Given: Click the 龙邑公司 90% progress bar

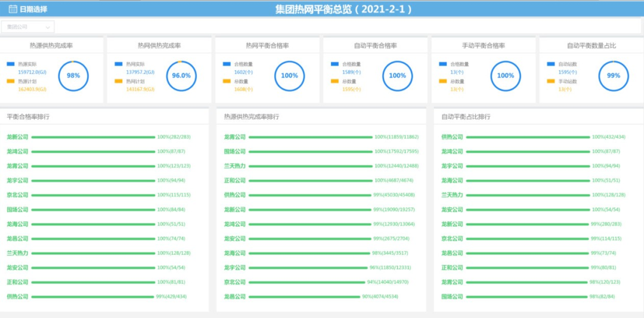Looking at the screenshot, I should [304, 297].
